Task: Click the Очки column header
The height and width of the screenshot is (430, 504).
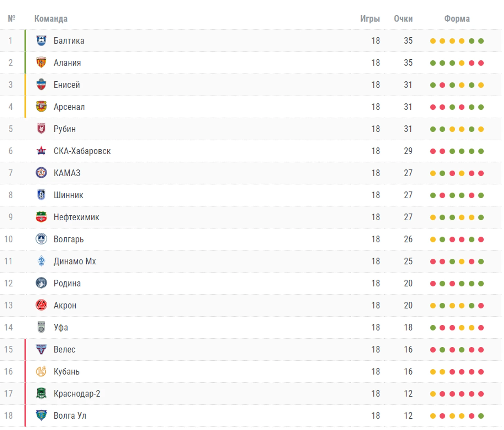Action: (x=403, y=19)
